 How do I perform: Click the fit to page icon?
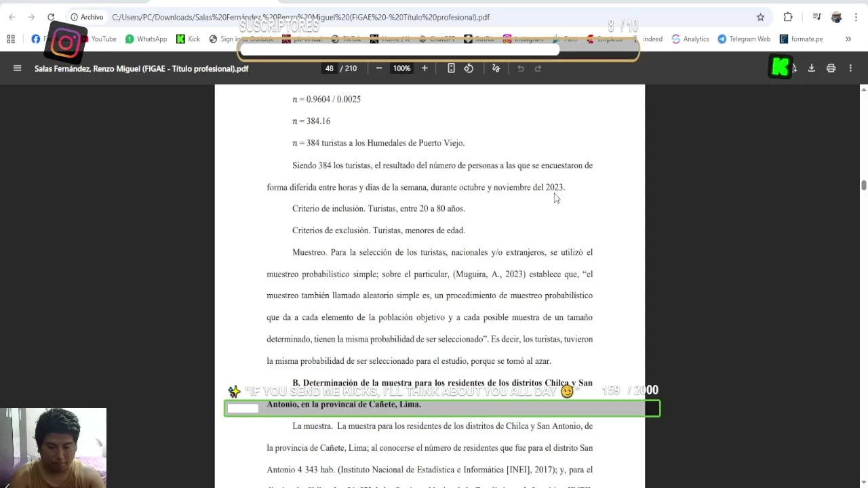pyautogui.click(x=451, y=68)
